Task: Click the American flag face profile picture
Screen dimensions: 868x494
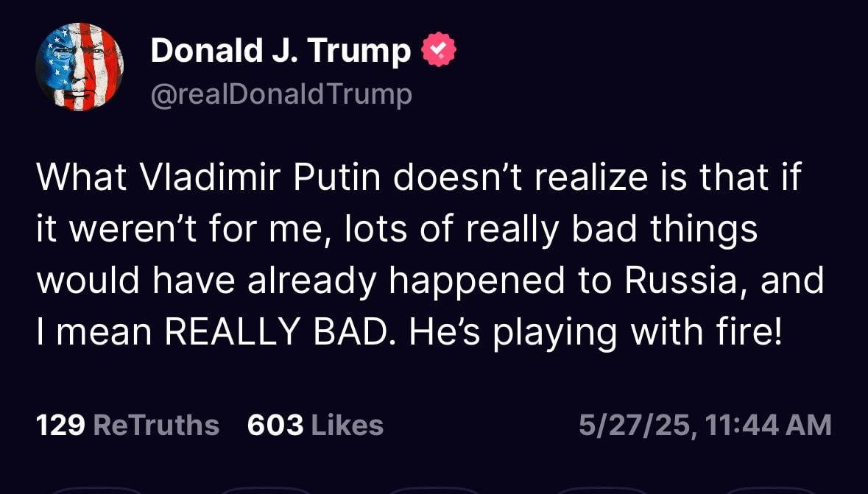Action: [80, 67]
